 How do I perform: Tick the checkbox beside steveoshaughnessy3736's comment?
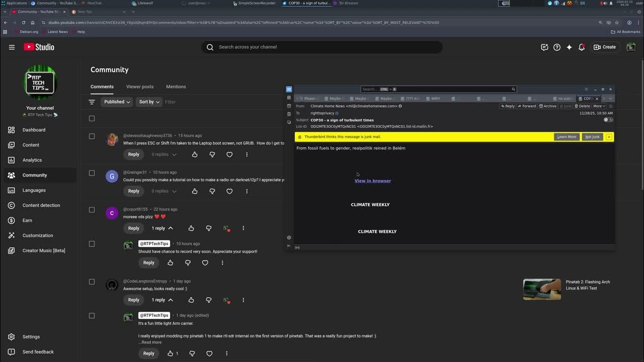click(92, 136)
